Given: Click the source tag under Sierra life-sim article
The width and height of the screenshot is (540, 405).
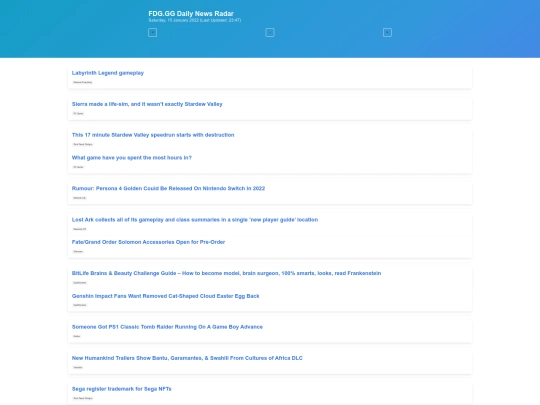Looking at the screenshot, I should 78,113.
